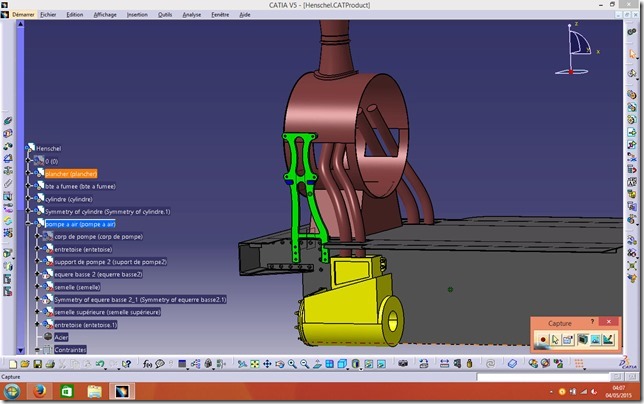Open the Formula f(x) tool
Screen dimensions: 644x404
(147, 364)
